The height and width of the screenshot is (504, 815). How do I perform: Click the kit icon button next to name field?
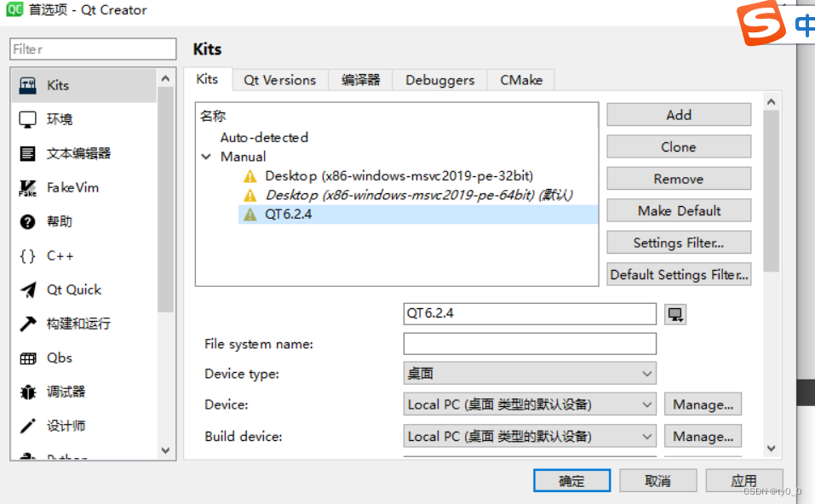(675, 314)
